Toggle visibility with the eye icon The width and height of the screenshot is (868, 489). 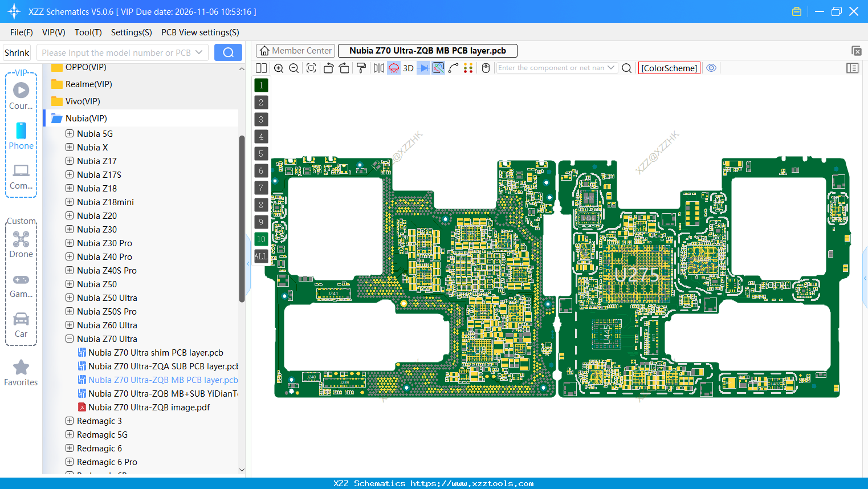tap(711, 68)
